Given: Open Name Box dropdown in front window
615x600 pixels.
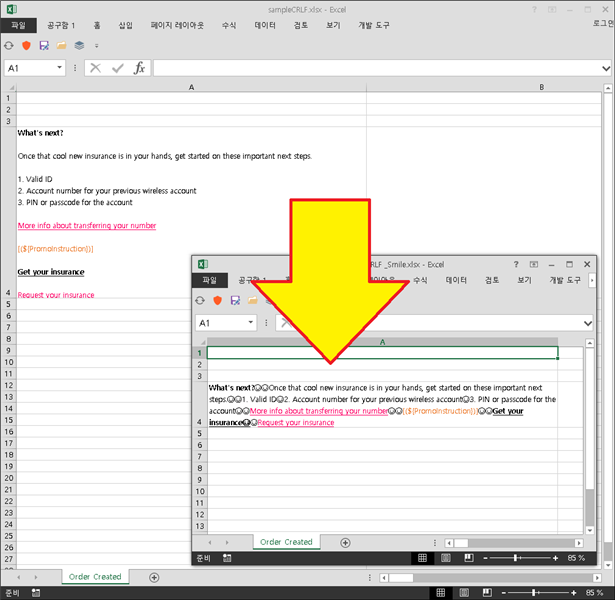Looking at the screenshot, I should [x=250, y=322].
